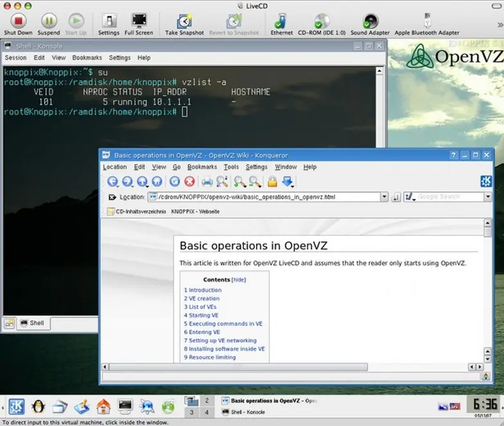Expand the toolbar overflow chevron

pos(500,25)
